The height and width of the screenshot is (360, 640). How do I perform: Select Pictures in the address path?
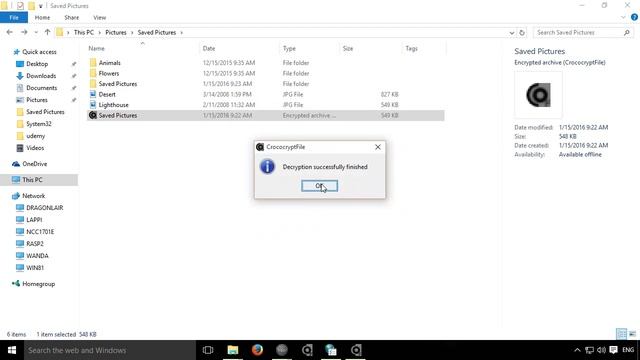point(116,32)
